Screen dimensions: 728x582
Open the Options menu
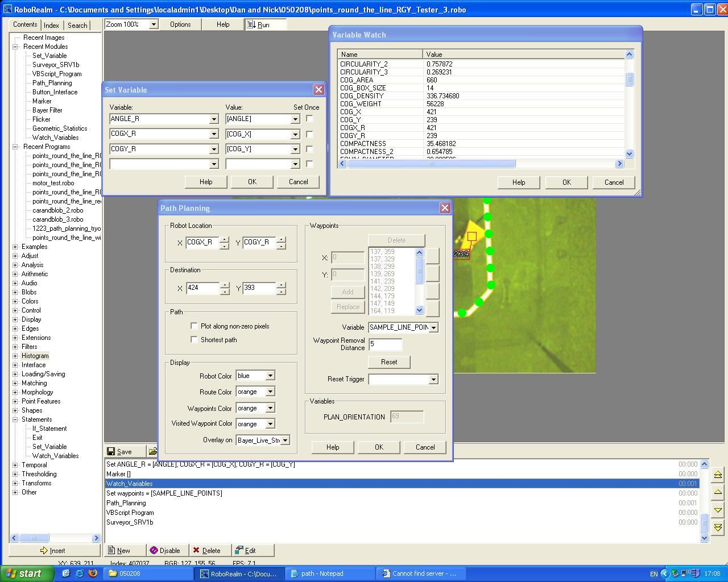pyautogui.click(x=180, y=24)
